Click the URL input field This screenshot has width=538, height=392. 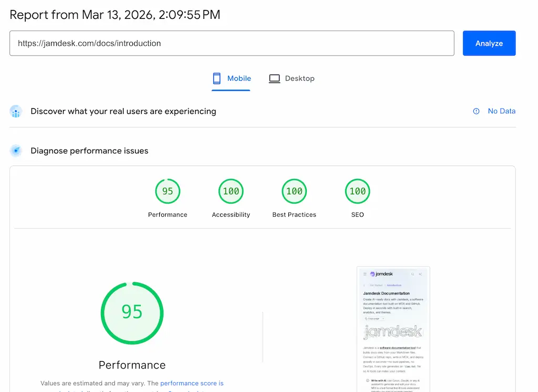click(x=232, y=43)
